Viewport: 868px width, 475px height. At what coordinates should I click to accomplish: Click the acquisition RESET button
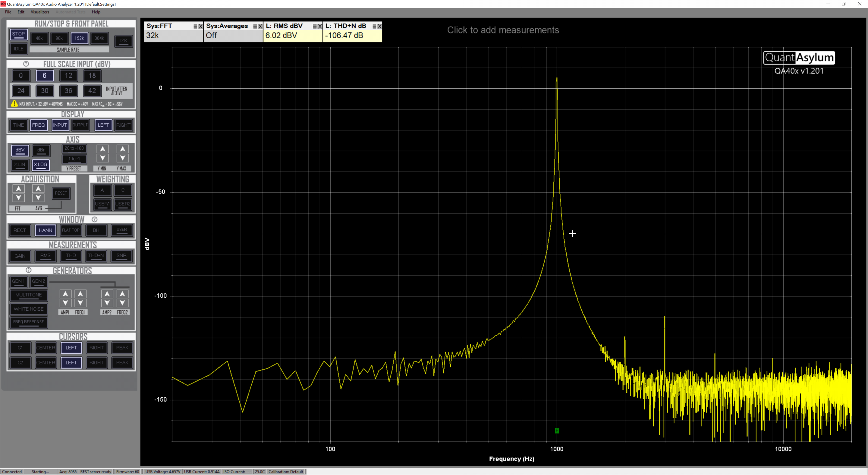(61, 193)
